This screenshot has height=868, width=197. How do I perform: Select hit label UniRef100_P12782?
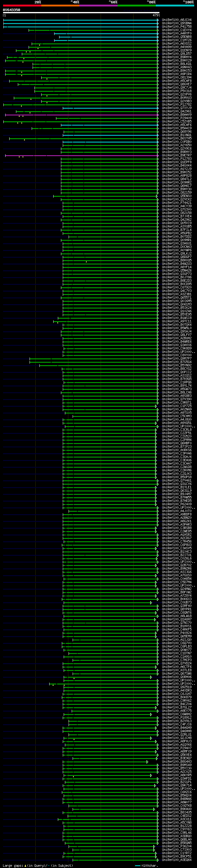click(x=177, y=104)
